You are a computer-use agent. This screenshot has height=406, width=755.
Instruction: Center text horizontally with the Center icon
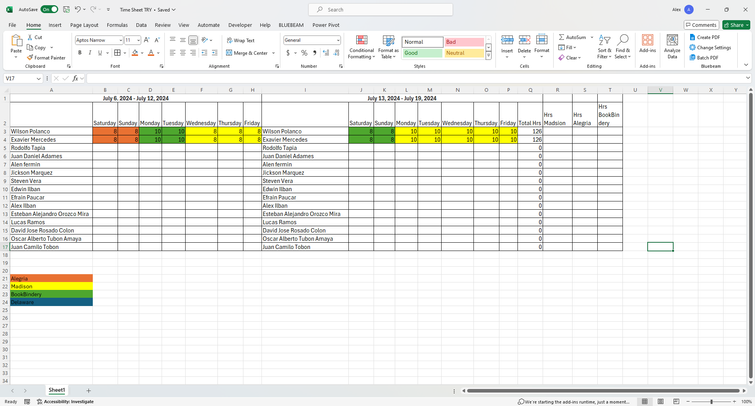(x=183, y=53)
